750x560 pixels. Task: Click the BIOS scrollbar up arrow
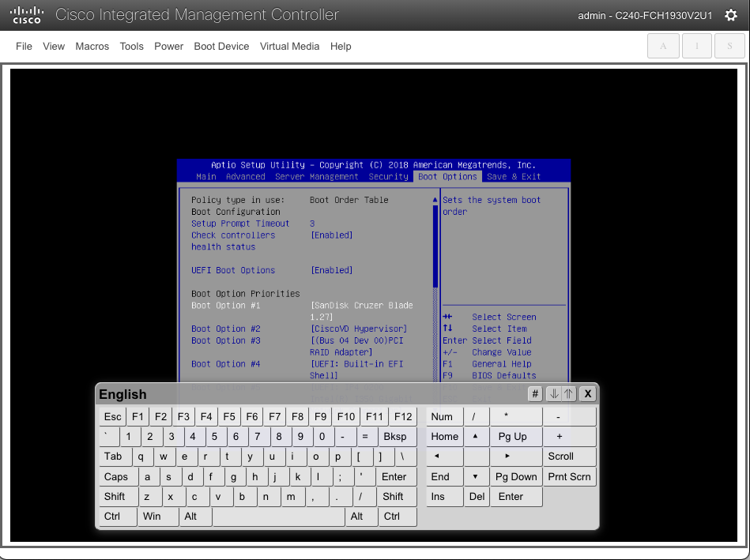435,200
